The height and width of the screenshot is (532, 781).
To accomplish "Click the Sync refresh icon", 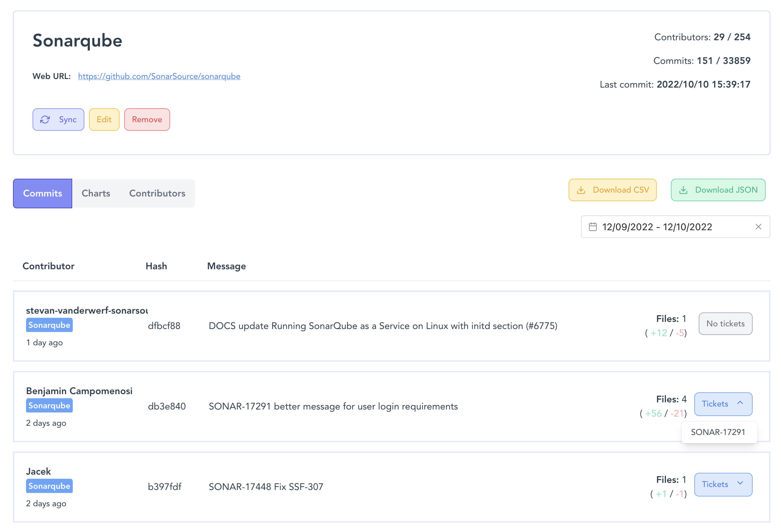I will tap(45, 120).
